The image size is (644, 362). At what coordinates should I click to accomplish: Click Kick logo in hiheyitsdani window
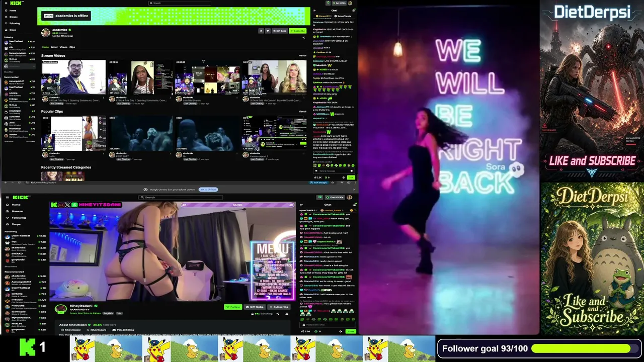click(x=22, y=198)
